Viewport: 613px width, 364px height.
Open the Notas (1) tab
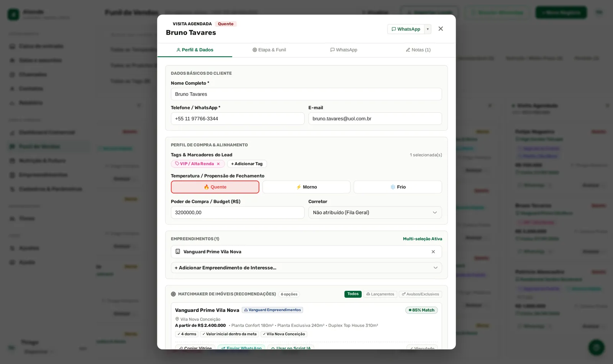click(x=418, y=50)
